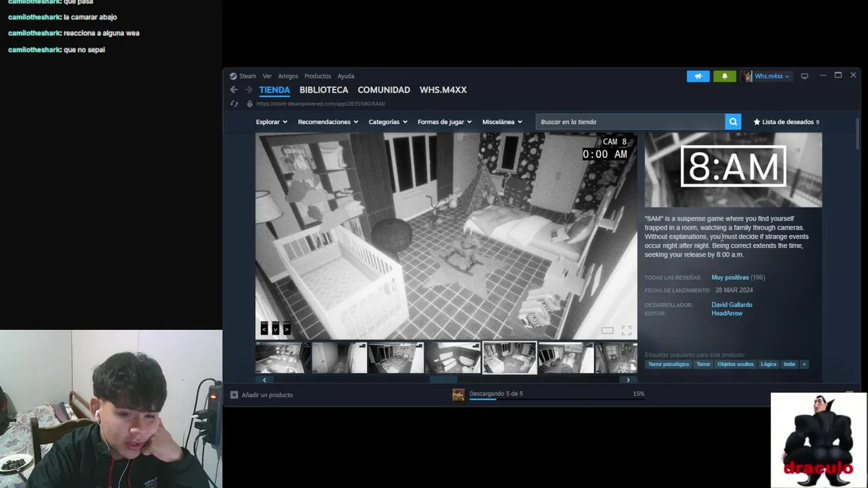The image size is (868, 488).
Task: Click the 15% download percentage
Action: point(638,394)
